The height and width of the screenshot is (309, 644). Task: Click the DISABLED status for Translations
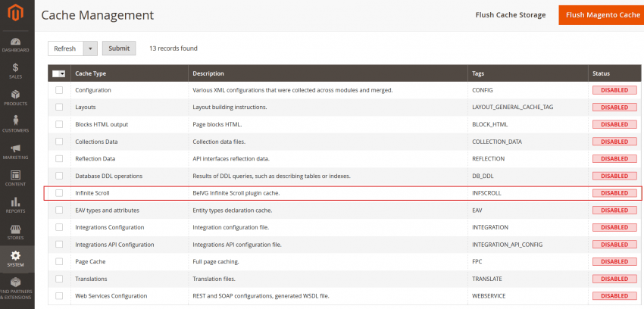coord(614,279)
